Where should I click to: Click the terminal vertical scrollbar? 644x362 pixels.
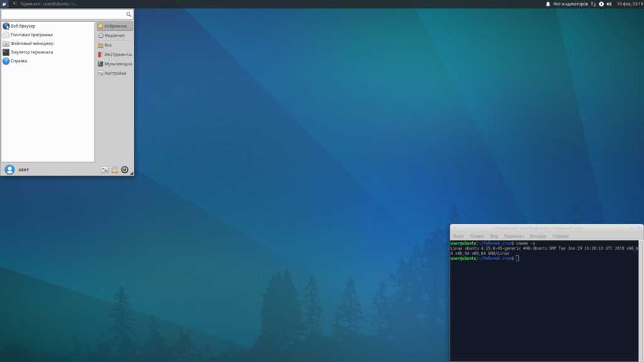[641, 301]
